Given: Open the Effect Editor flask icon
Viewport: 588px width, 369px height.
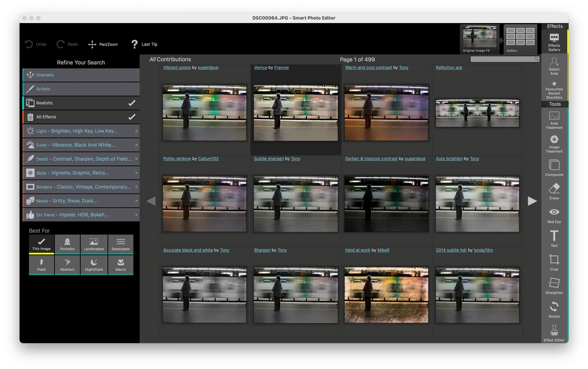Looking at the screenshot, I should [554, 330].
